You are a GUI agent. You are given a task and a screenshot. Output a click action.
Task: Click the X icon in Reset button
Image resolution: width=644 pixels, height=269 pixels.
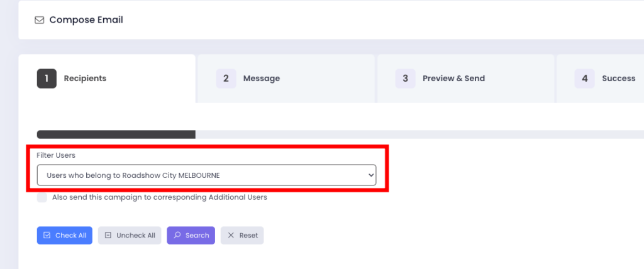(231, 236)
